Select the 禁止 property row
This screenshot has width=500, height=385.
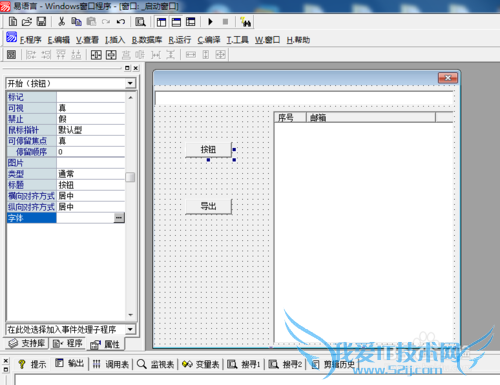[66, 119]
